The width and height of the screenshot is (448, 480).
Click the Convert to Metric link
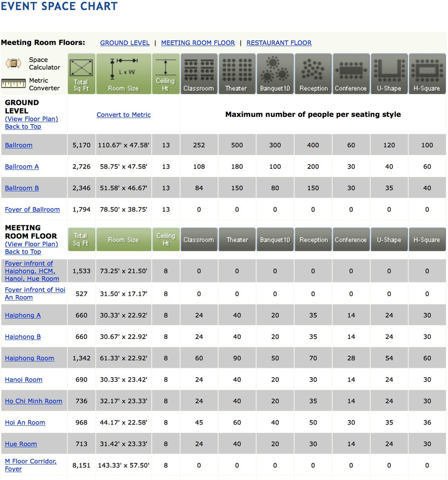123,115
